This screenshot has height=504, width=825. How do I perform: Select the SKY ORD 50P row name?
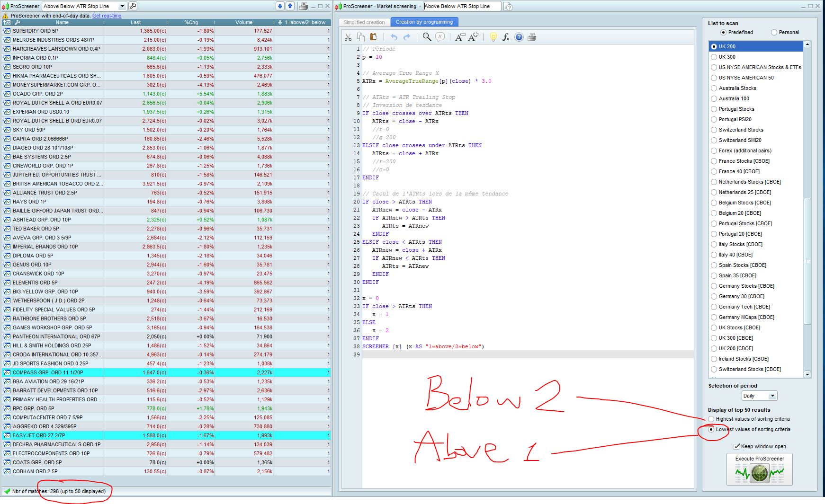29,130
